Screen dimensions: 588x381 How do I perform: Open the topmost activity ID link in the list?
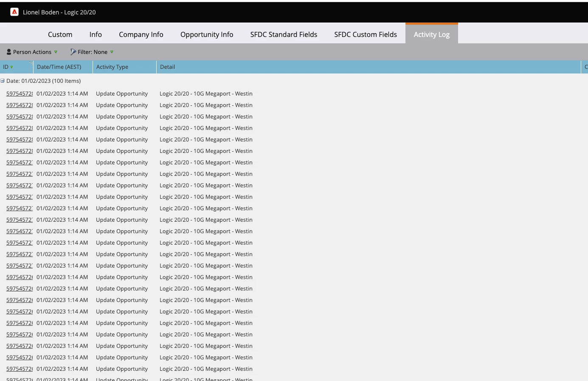pyautogui.click(x=20, y=93)
